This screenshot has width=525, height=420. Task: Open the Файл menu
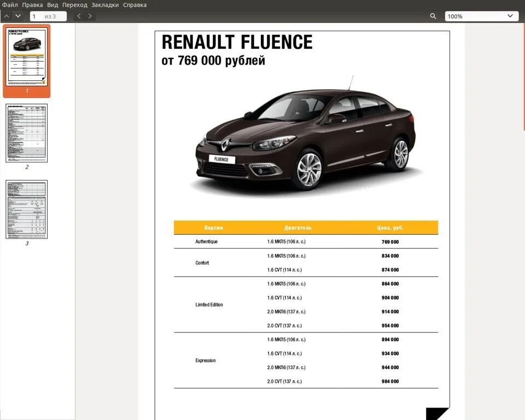pyautogui.click(x=10, y=5)
